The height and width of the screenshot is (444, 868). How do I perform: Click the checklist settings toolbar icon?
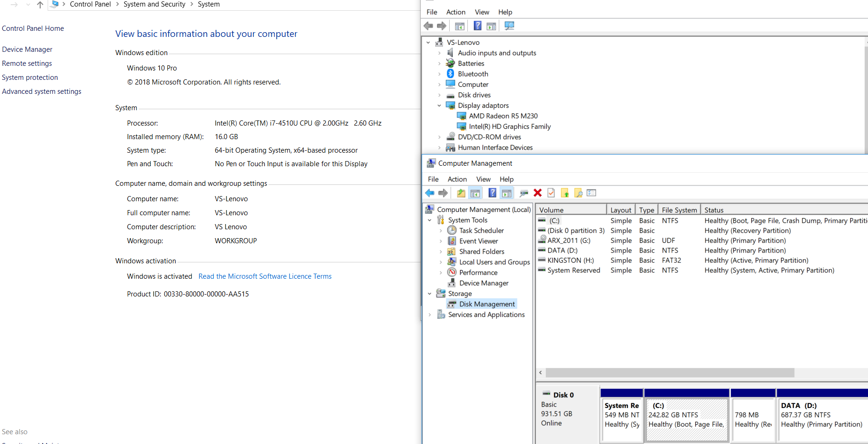click(x=592, y=193)
